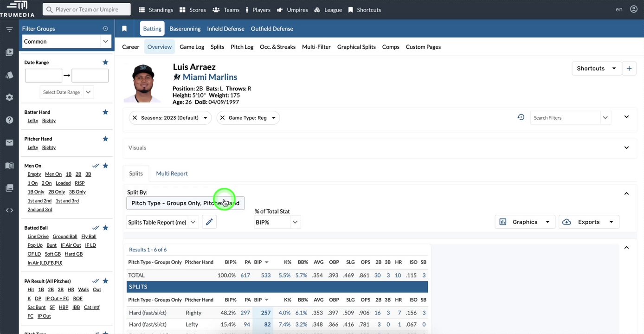This screenshot has height=334, width=644.
Task: Open the Pitch Log tab
Action: click(x=242, y=47)
